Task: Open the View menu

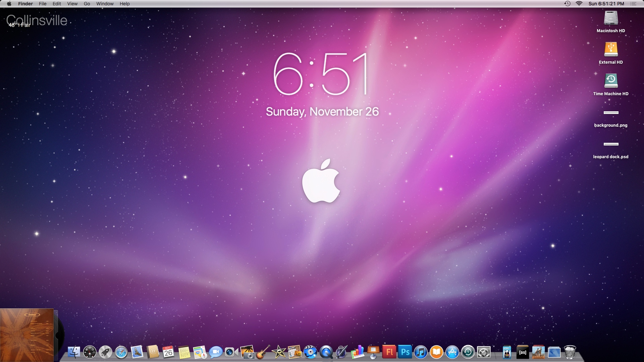Action: 72,4
